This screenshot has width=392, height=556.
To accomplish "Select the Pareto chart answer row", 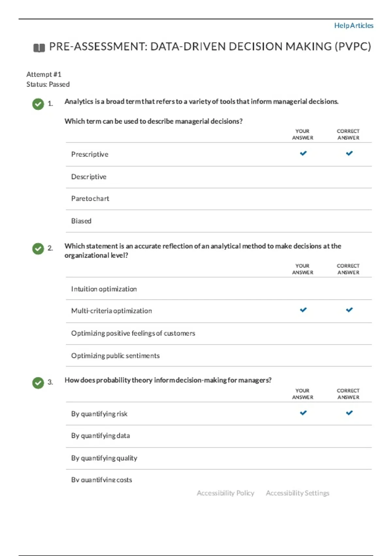I will pos(90,199).
